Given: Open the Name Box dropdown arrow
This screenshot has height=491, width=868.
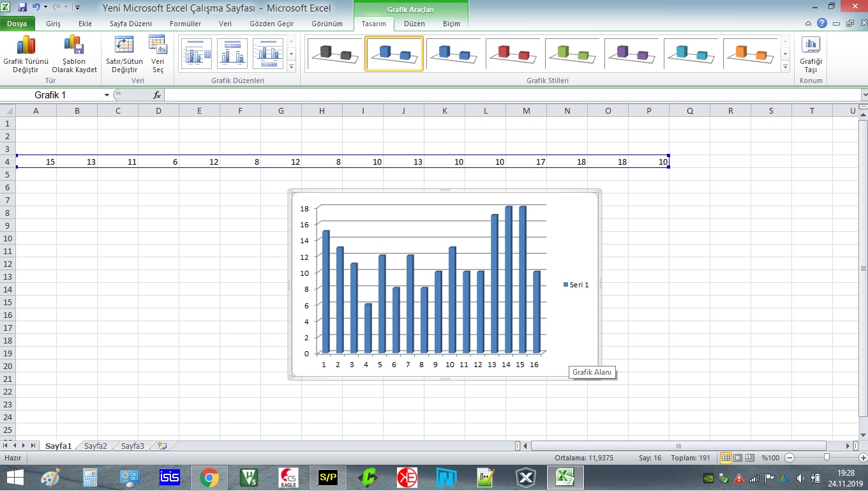Looking at the screenshot, I should coord(107,95).
